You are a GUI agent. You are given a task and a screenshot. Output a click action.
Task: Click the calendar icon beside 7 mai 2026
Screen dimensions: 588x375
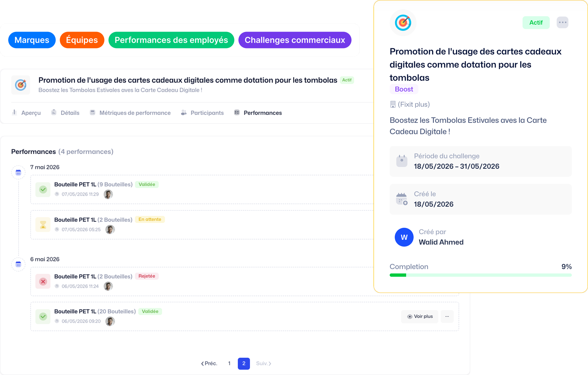tap(18, 173)
